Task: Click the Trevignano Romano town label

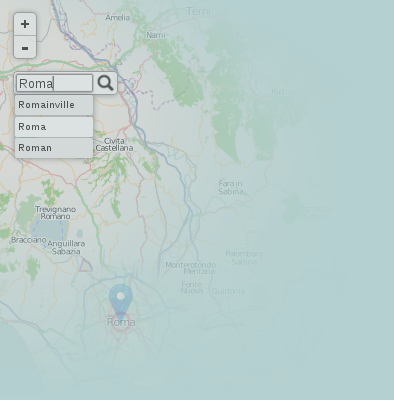Action: [55, 213]
